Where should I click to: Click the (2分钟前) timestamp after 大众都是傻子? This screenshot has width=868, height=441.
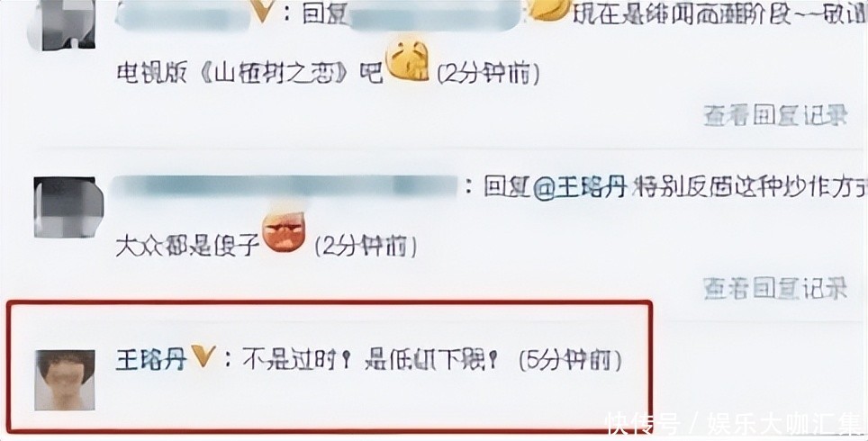pyautogui.click(x=366, y=246)
